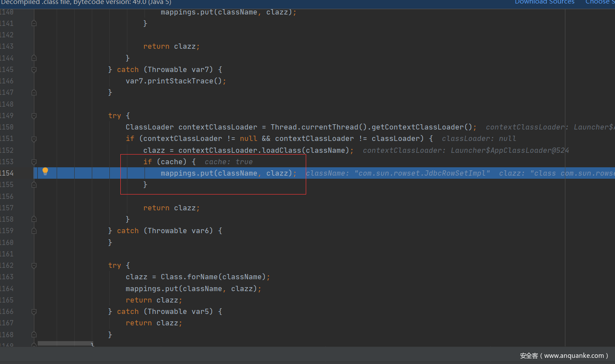Fold the if (cache) block at line 1153

coord(34,162)
